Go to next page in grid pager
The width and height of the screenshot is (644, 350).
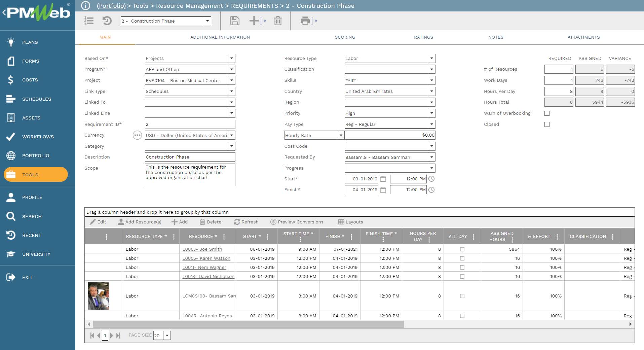(x=112, y=336)
